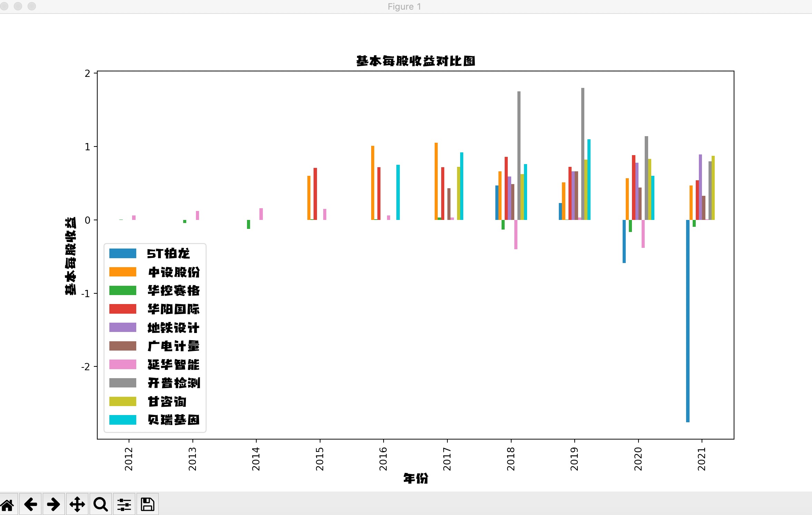Click the cyan 贝瑞基因 legend swatch
812x515 pixels.
point(123,420)
